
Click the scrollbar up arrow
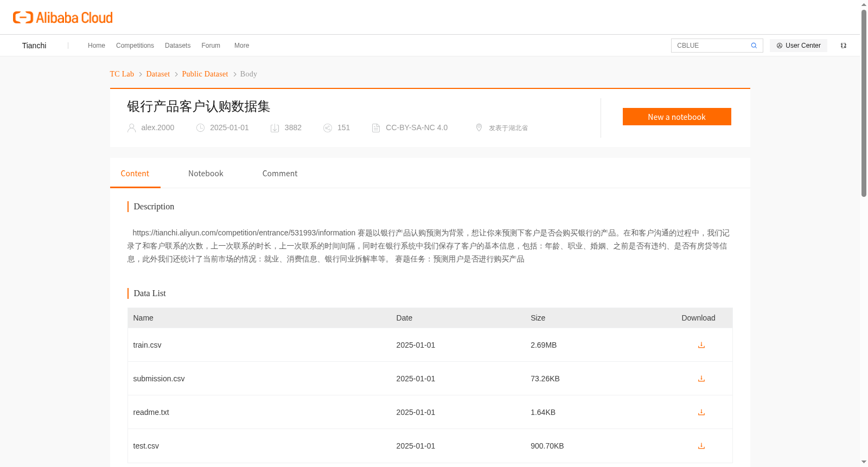point(864,5)
